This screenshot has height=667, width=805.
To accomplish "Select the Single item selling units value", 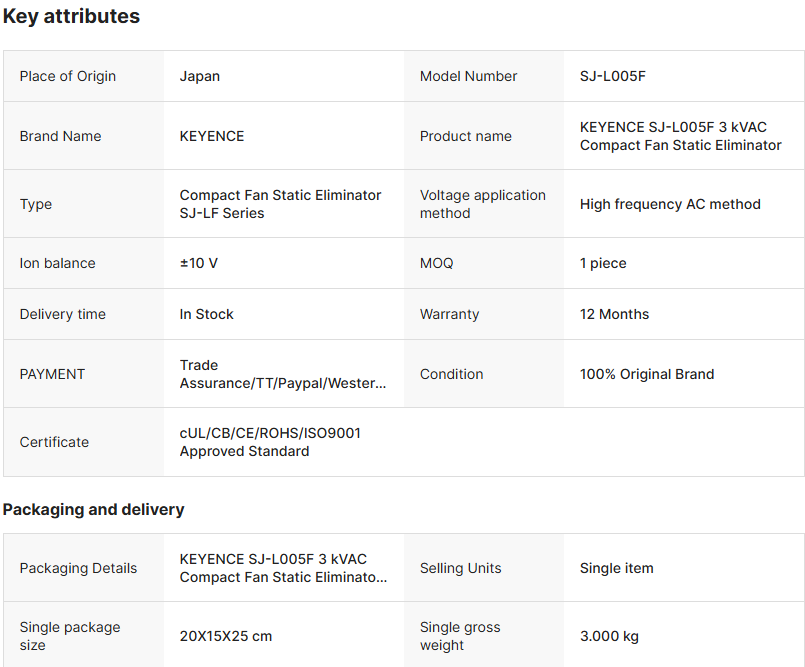I will coord(616,568).
